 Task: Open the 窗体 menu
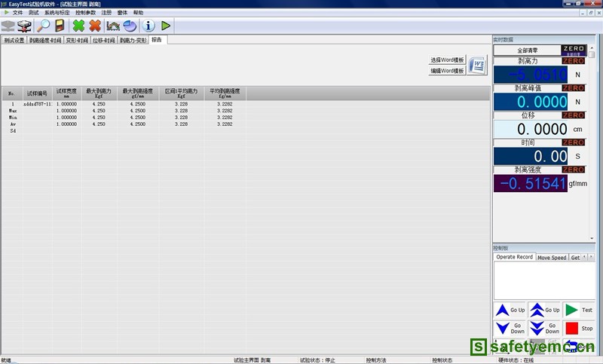pyautogui.click(x=122, y=13)
